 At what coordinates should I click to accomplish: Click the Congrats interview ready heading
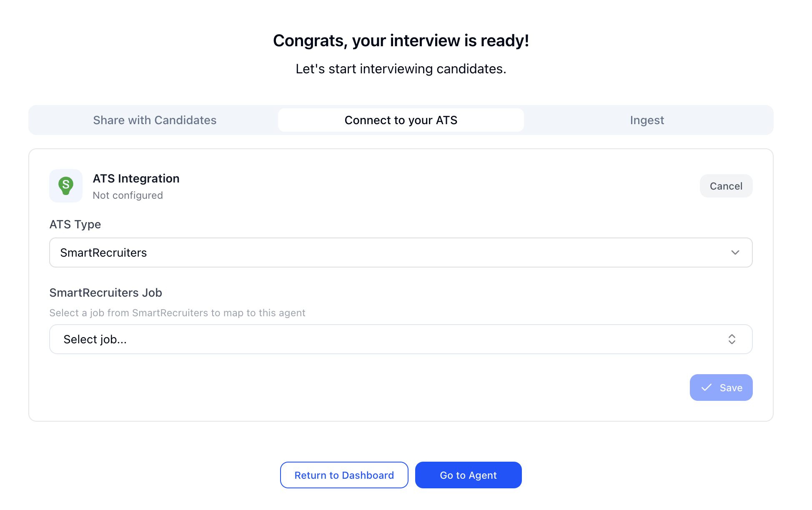[x=401, y=40]
